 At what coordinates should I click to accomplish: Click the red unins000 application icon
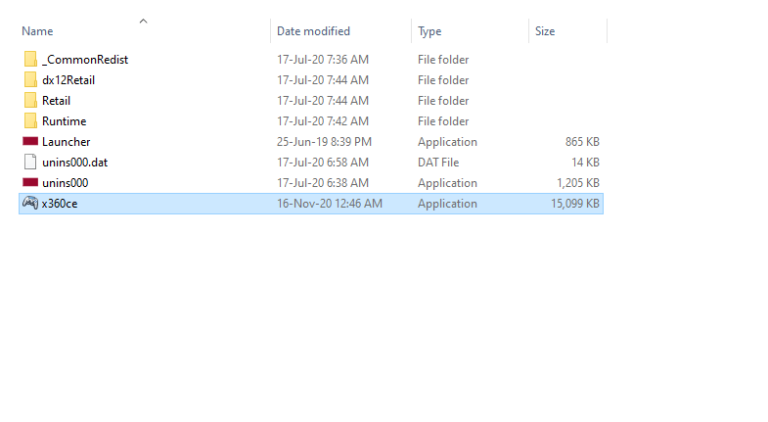coord(30,183)
